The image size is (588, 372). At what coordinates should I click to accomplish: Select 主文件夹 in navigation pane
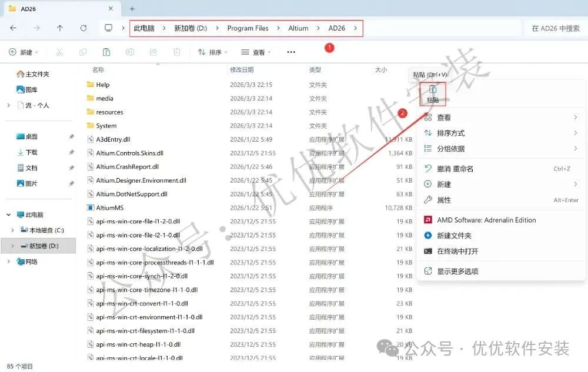point(33,74)
